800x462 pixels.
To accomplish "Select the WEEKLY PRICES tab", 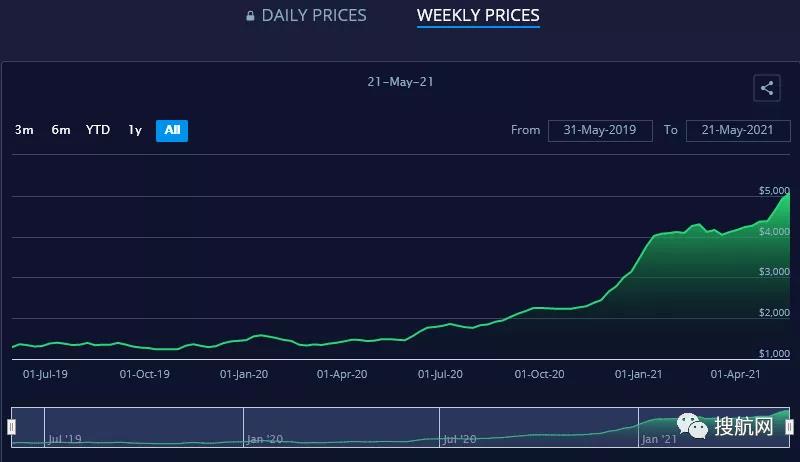I will (x=478, y=16).
